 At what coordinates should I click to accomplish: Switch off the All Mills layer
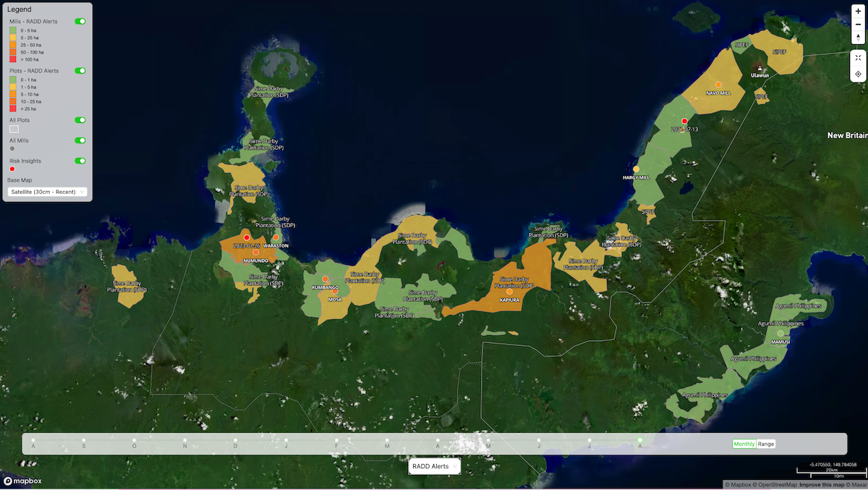click(80, 140)
